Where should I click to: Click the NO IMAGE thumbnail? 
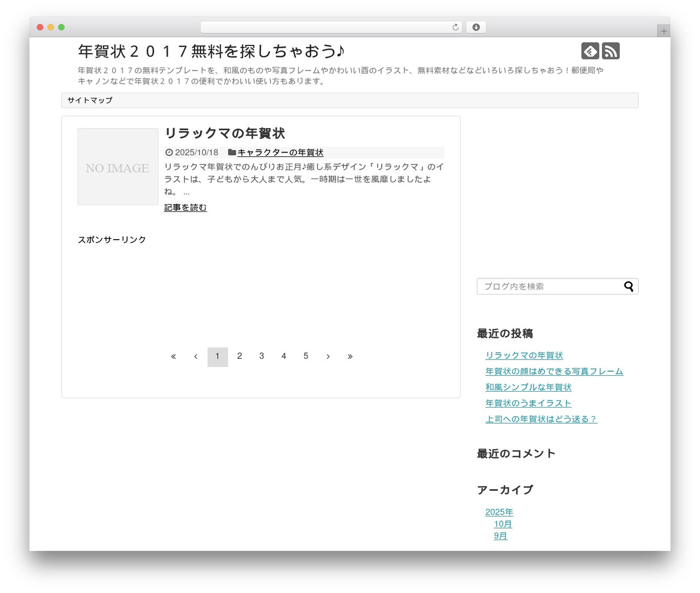tap(118, 167)
